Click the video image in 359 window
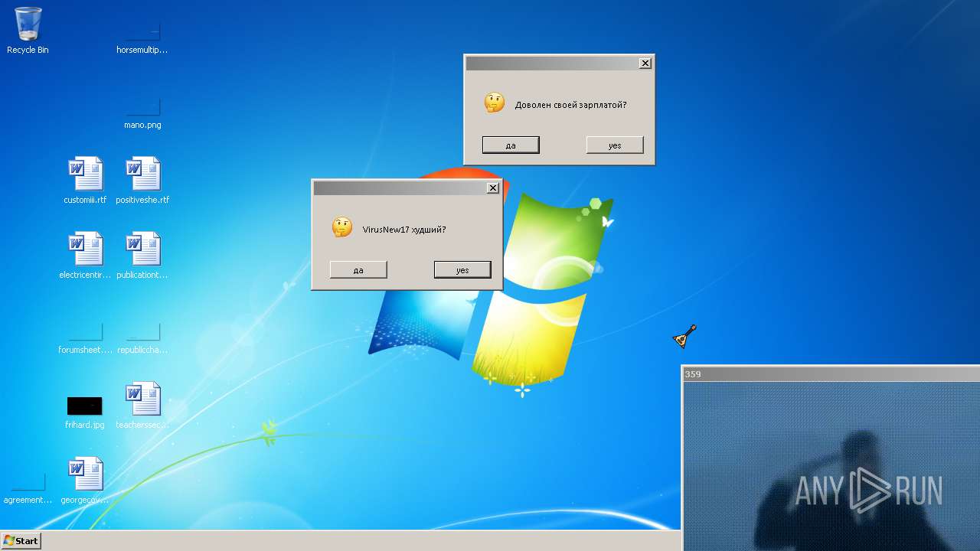 [x=831, y=465]
